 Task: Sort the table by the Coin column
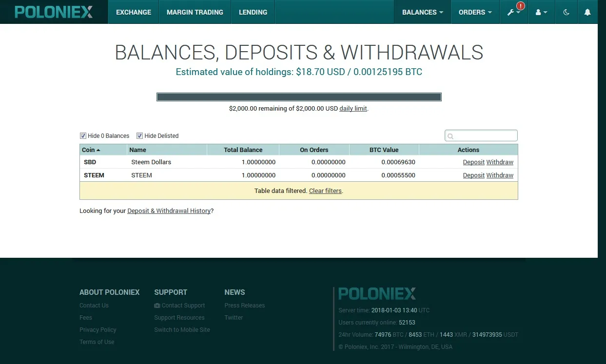[103, 150]
